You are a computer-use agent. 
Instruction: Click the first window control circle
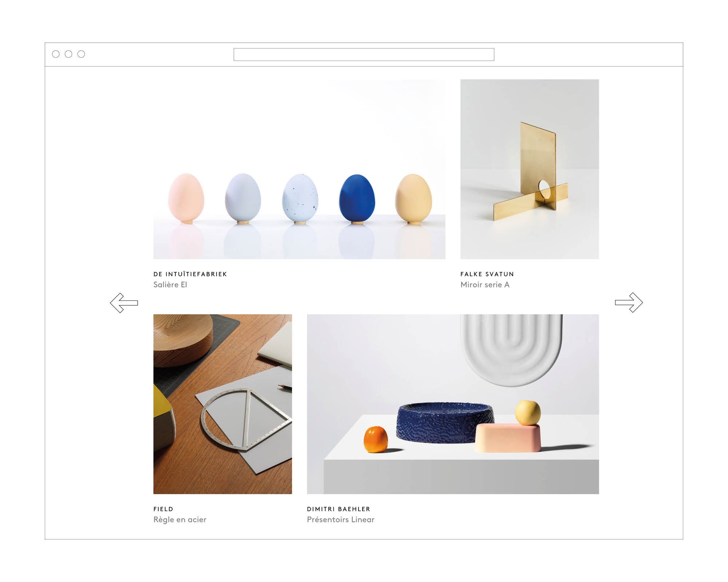(x=56, y=54)
